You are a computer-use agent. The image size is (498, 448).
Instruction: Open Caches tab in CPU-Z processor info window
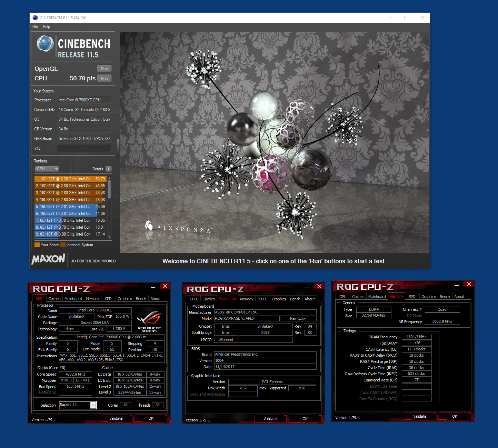point(54,299)
